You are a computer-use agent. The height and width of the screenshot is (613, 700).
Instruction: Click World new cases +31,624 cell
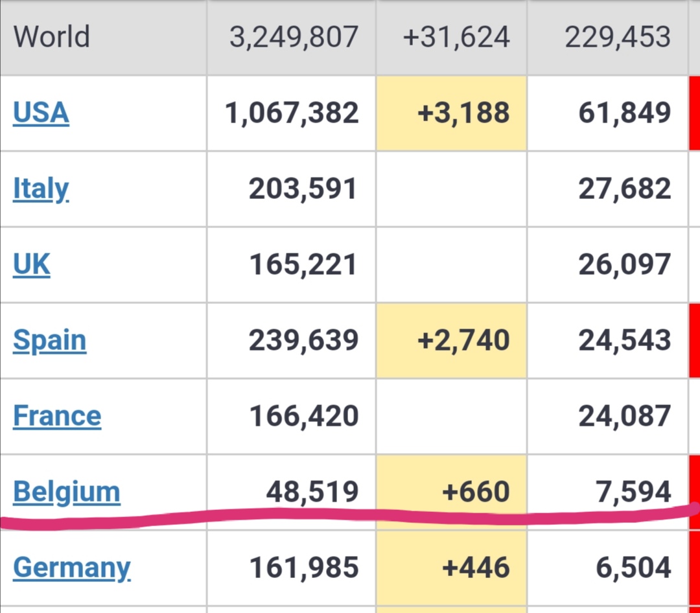pyautogui.click(x=456, y=37)
